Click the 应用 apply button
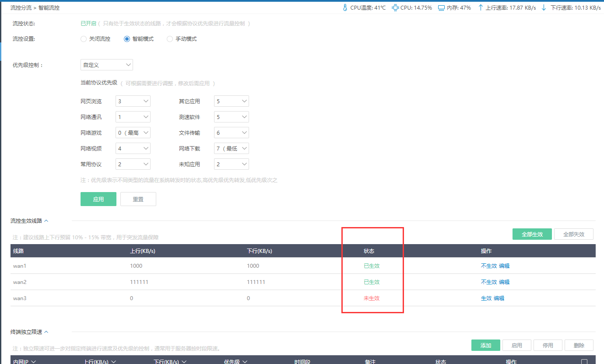The image size is (604, 364). [98, 199]
